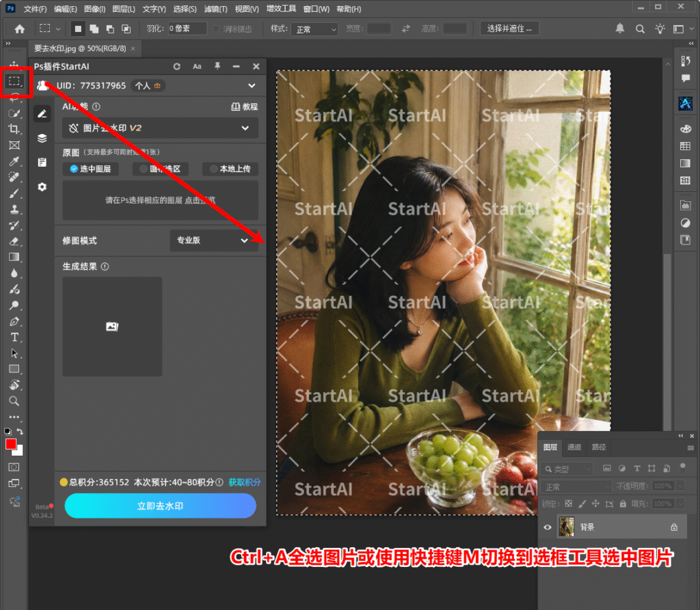Image resolution: width=700 pixels, height=610 pixels.
Task: Open the 修图模式 专业版 dropdown
Action: pyautogui.click(x=214, y=240)
